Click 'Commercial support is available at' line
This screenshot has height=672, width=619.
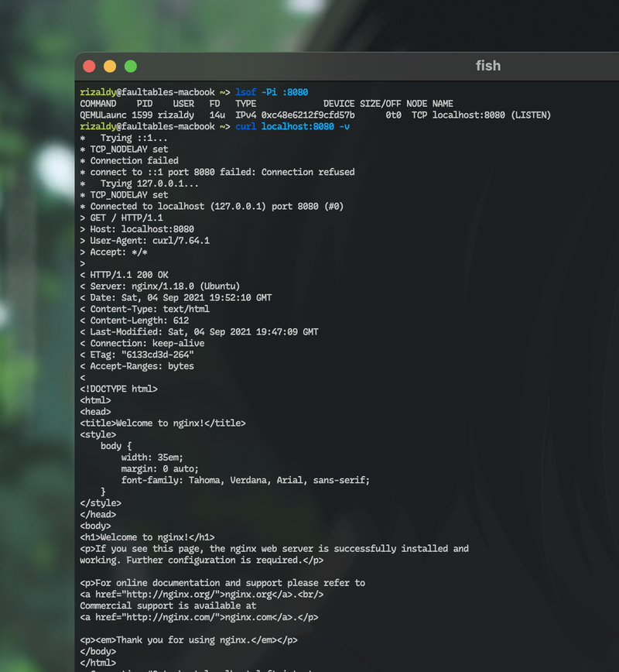(168, 605)
